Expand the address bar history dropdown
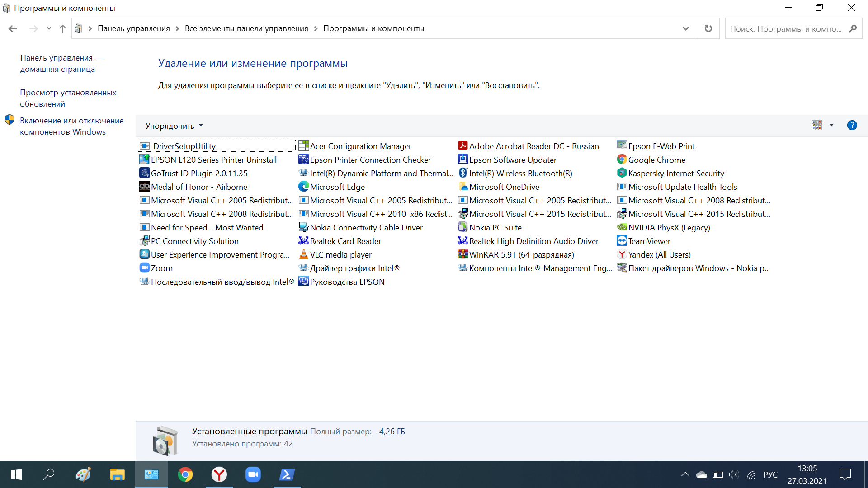Image resolution: width=868 pixels, height=488 pixels. [685, 28]
